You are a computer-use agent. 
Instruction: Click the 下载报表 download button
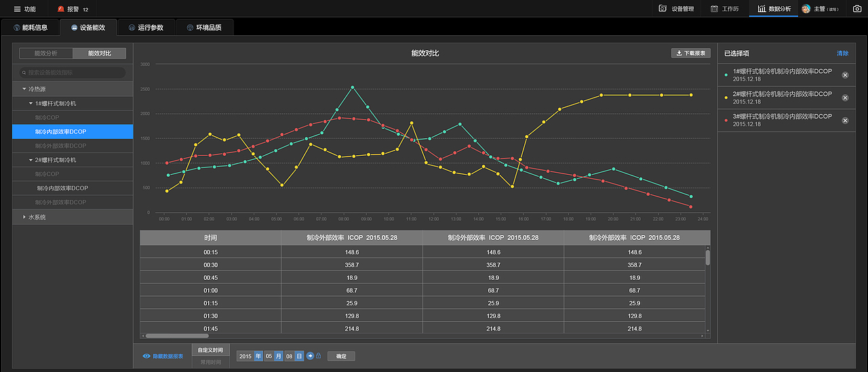pos(690,53)
